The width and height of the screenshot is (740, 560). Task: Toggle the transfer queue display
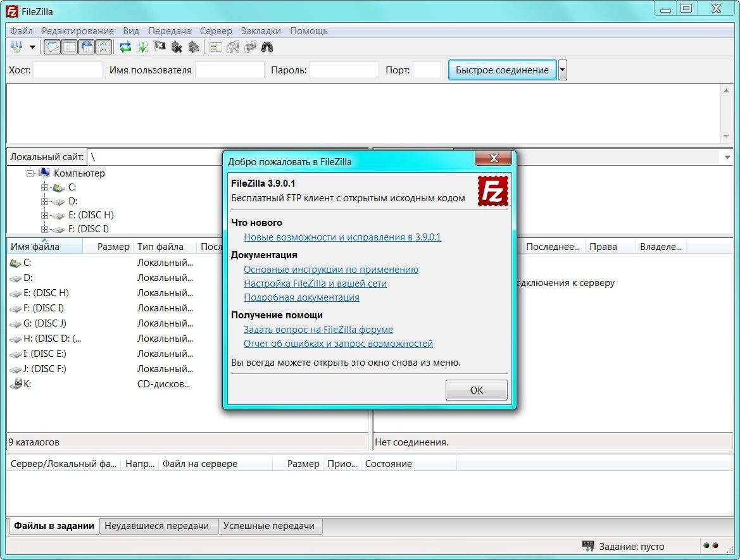104,47
